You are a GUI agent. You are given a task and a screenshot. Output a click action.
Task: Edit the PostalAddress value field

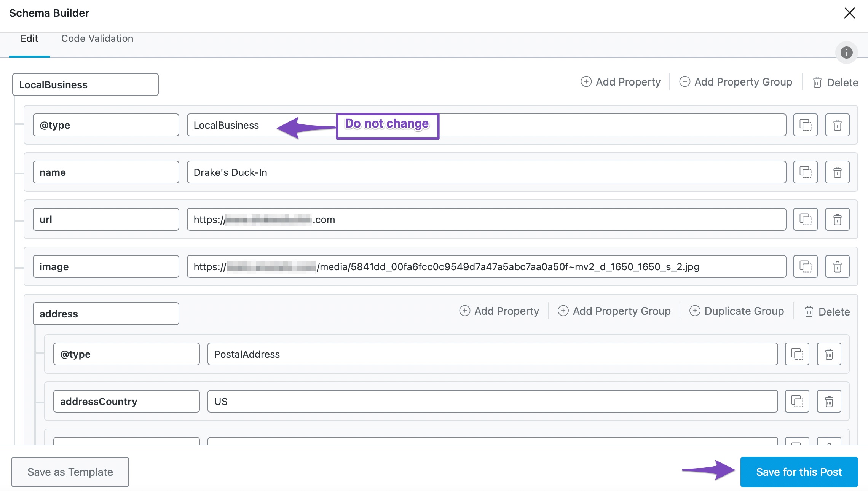(493, 354)
